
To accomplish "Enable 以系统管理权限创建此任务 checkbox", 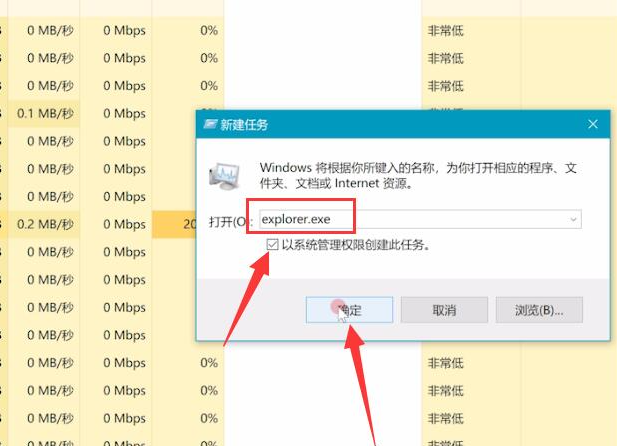I will (x=272, y=244).
